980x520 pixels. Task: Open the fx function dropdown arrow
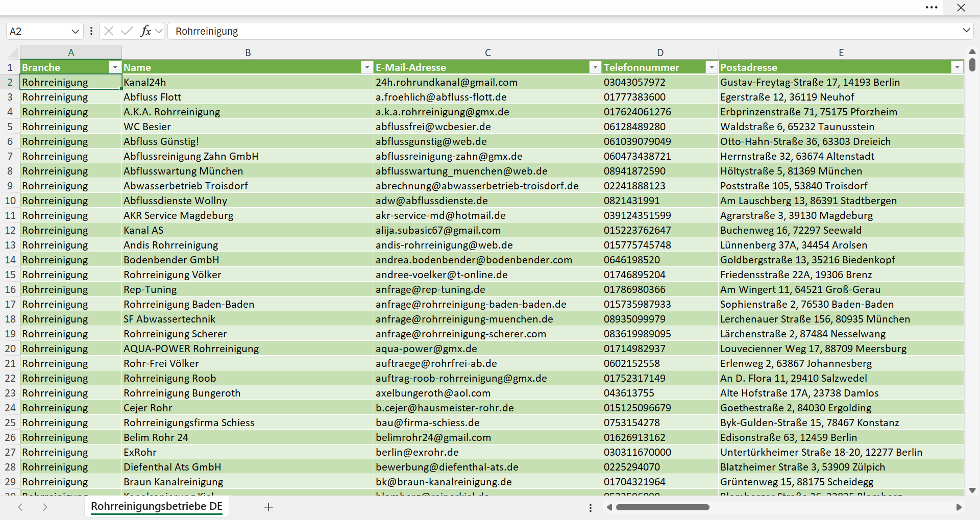(x=159, y=31)
